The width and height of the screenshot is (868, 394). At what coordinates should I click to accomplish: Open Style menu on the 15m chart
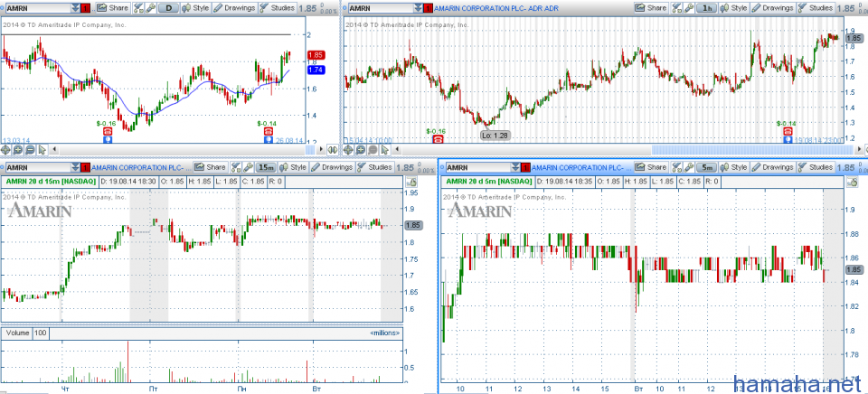point(293,167)
